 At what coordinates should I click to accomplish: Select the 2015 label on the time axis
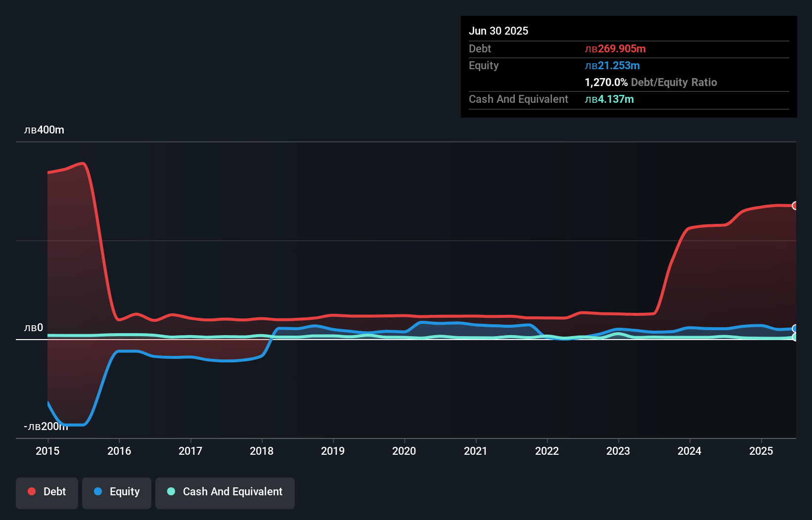(47, 451)
